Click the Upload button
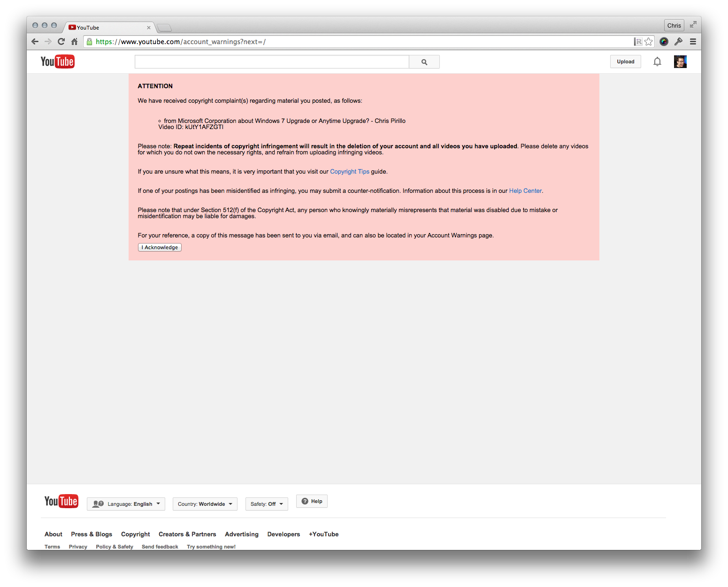The height and width of the screenshot is (587, 728). click(x=626, y=61)
